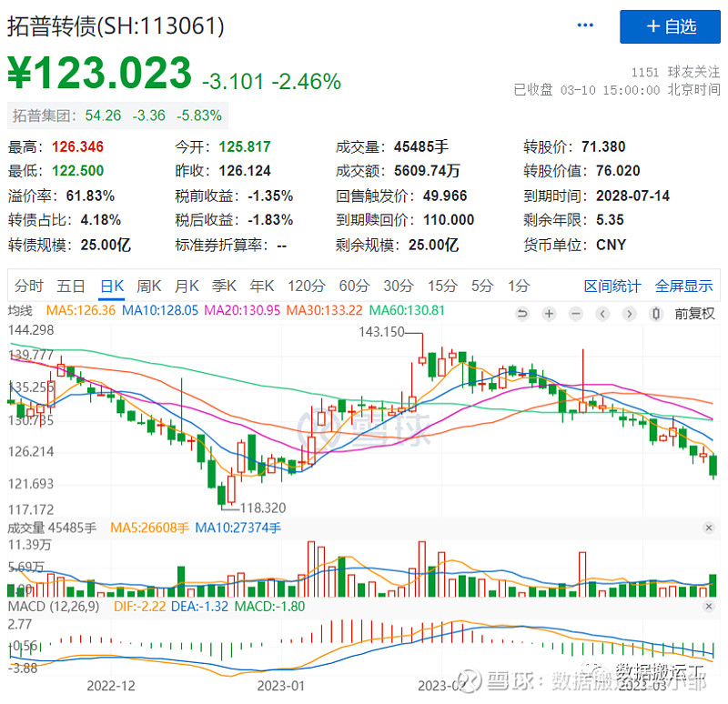The height and width of the screenshot is (704, 728).
Task: Add the bond via 自选 button
Action: (x=670, y=26)
